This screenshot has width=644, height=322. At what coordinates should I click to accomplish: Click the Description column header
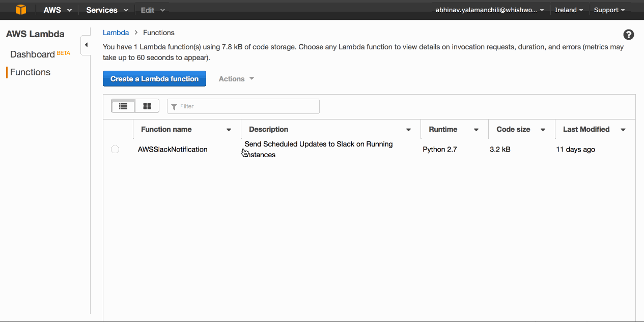click(x=268, y=129)
